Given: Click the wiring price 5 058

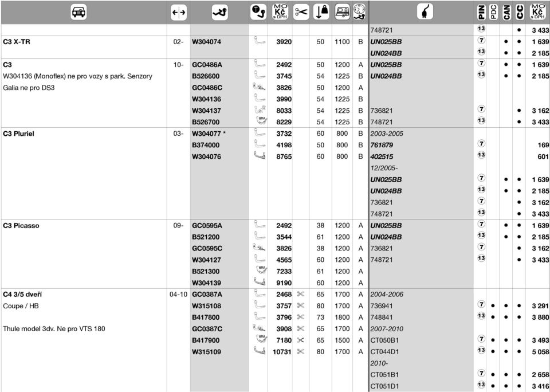Looking at the screenshot, I should point(540,352).
